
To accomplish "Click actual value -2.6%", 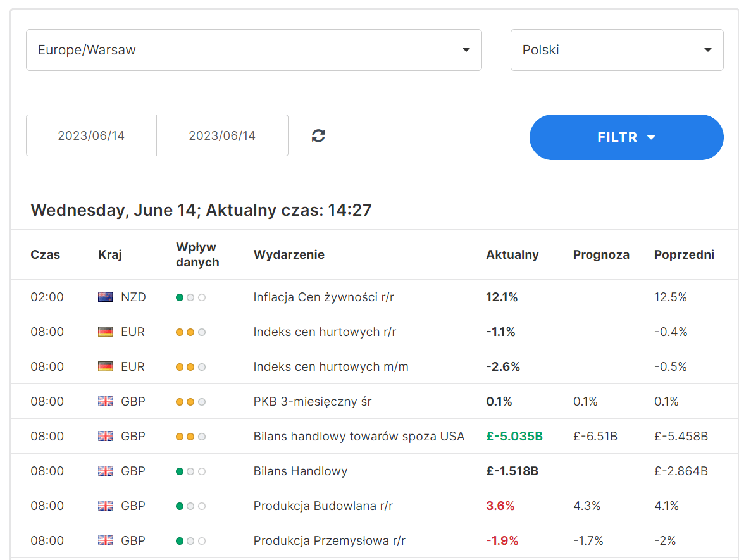I will click(503, 367).
